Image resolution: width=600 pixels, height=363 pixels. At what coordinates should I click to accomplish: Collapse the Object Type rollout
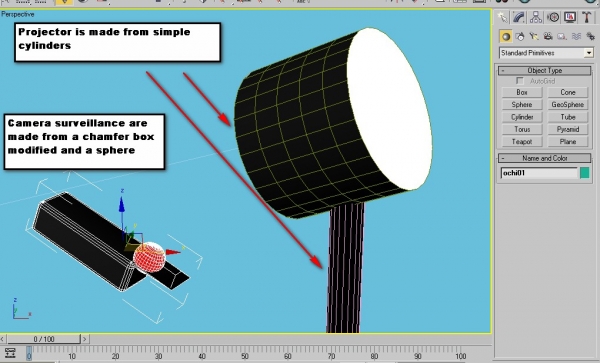click(x=545, y=70)
